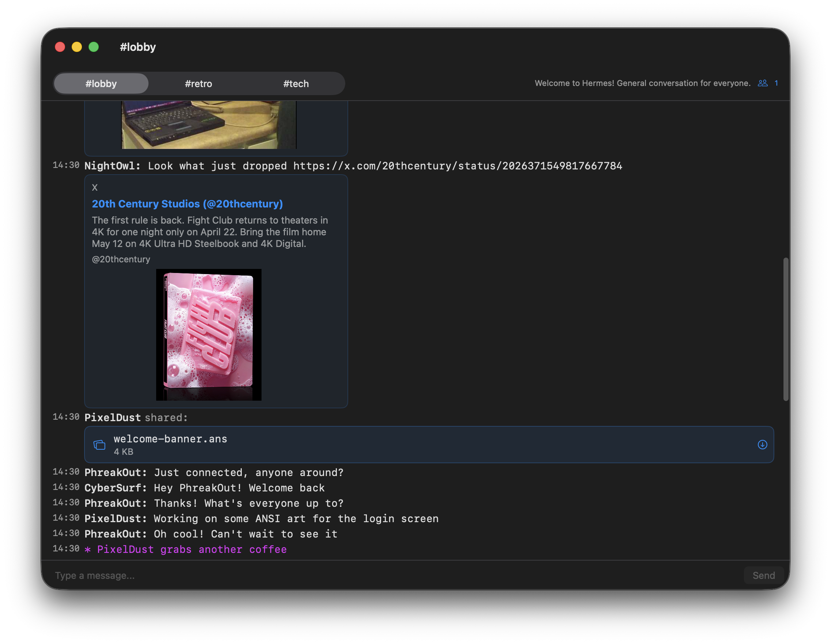The height and width of the screenshot is (644, 831).
Task: Click the @20thcentury handle in the embed
Action: [x=121, y=259]
